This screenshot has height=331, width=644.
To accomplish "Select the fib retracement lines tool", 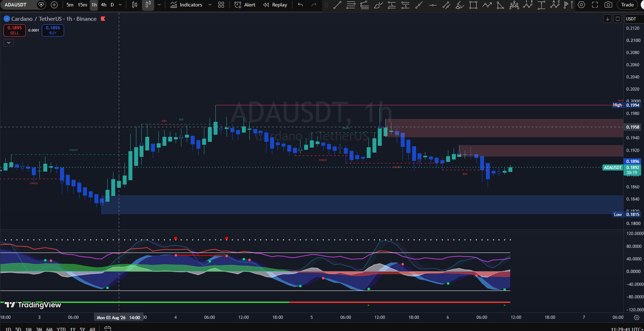I will click(x=365, y=5).
